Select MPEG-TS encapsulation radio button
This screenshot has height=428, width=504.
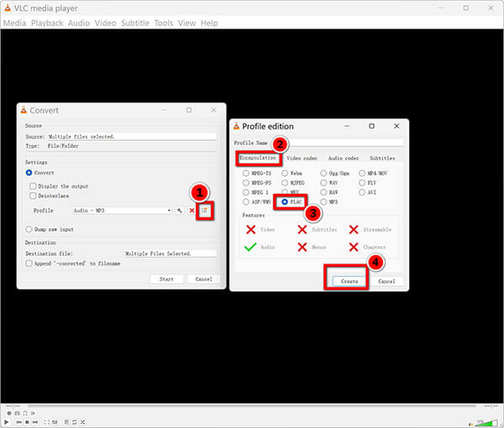[246, 174]
